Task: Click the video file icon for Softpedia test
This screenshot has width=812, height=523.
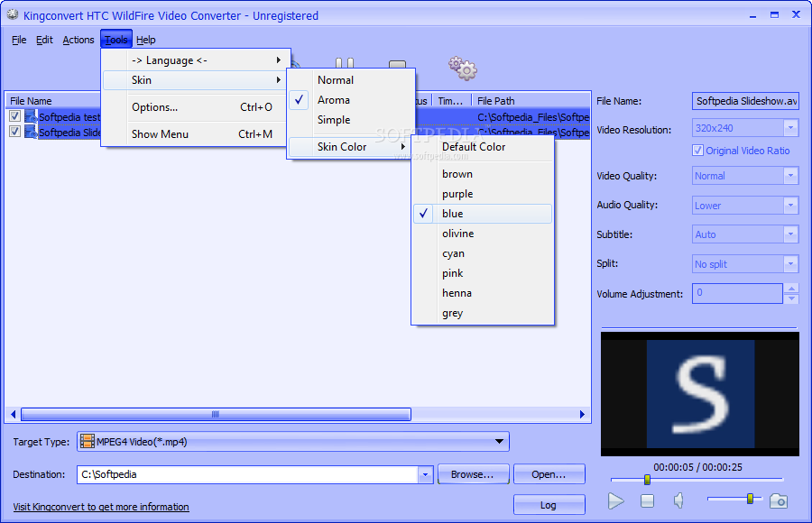Action: [x=31, y=116]
